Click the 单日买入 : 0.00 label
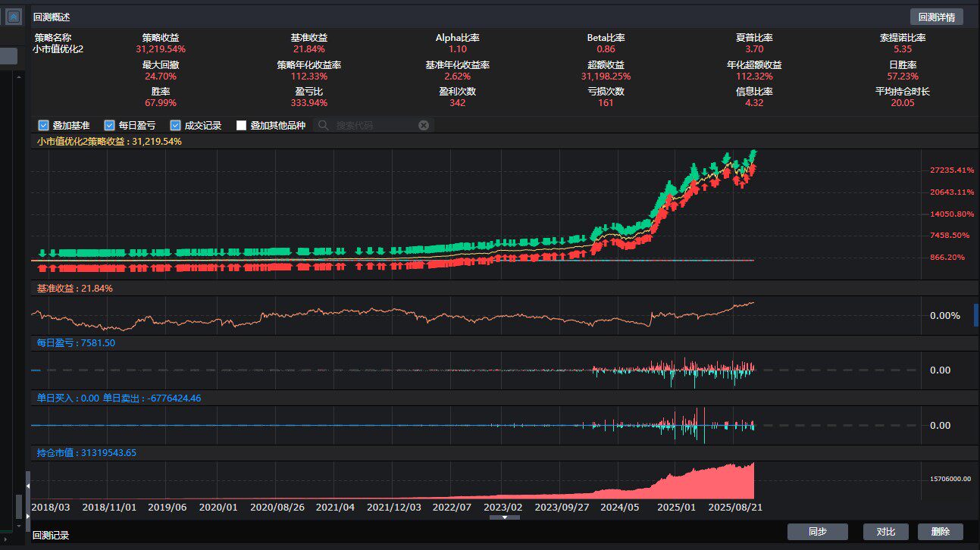The width and height of the screenshot is (980, 550). pos(68,398)
